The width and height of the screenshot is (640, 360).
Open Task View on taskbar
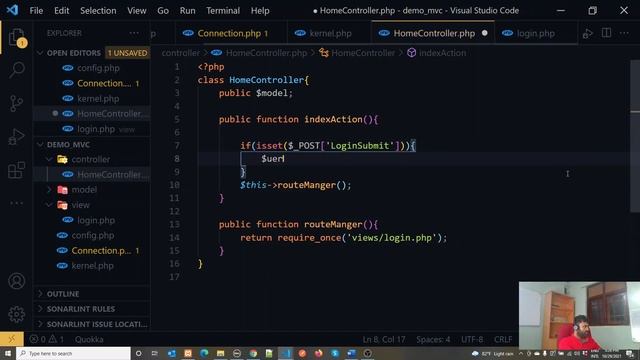click(x=155, y=353)
